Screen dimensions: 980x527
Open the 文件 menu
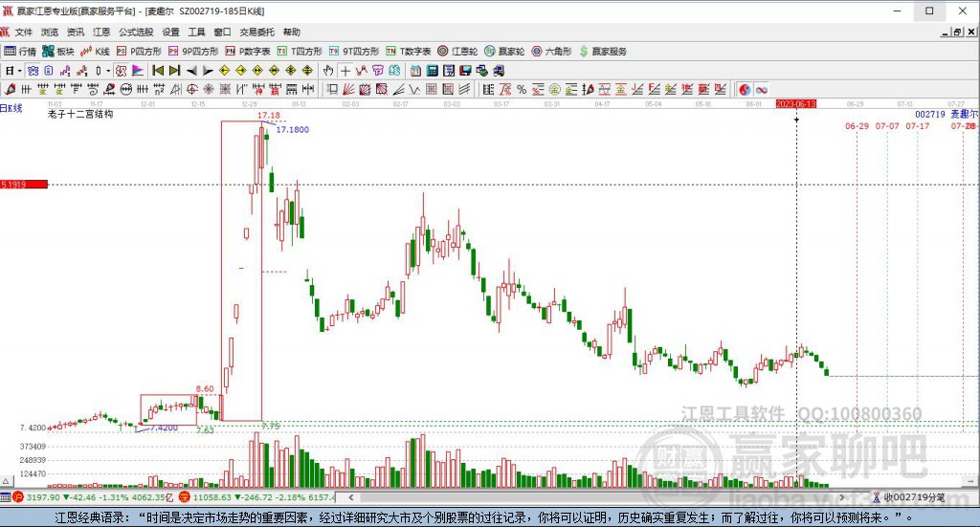(x=23, y=32)
